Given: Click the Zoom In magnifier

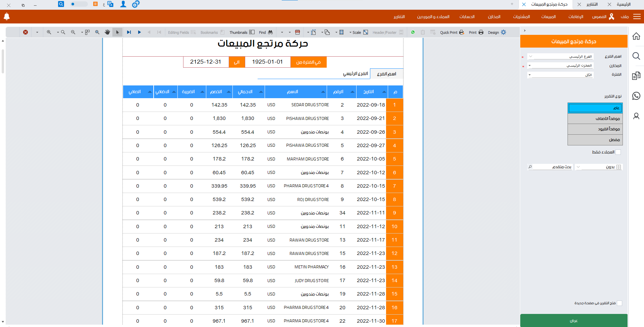Looking at the screenshot, I should [49, 32].
